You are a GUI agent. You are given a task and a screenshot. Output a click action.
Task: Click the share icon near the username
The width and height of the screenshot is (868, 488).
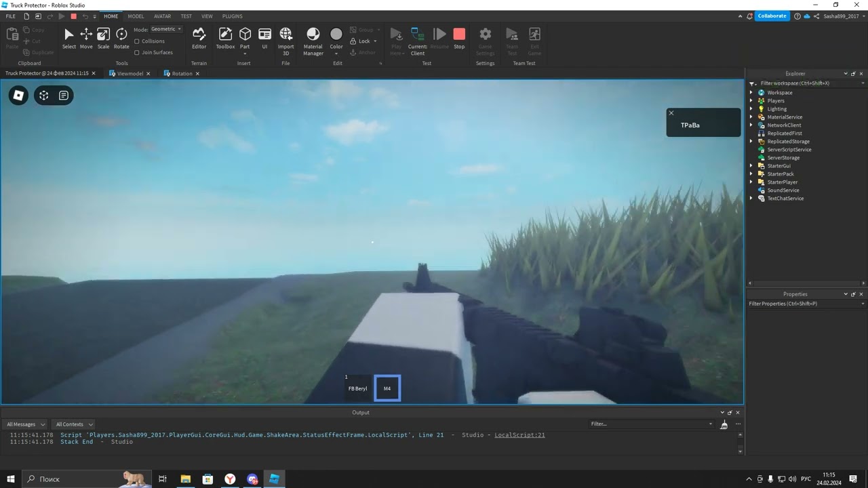tap(816, 16)
